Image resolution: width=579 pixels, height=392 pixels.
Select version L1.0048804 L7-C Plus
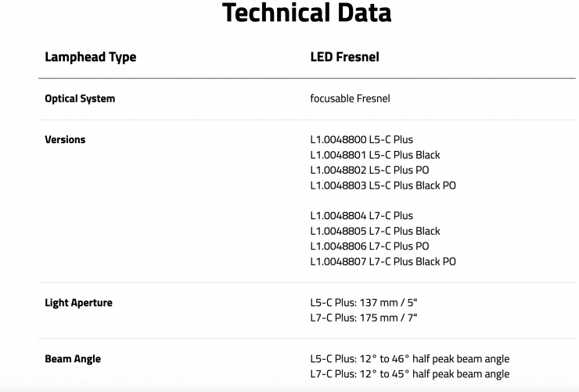(361, 216)
